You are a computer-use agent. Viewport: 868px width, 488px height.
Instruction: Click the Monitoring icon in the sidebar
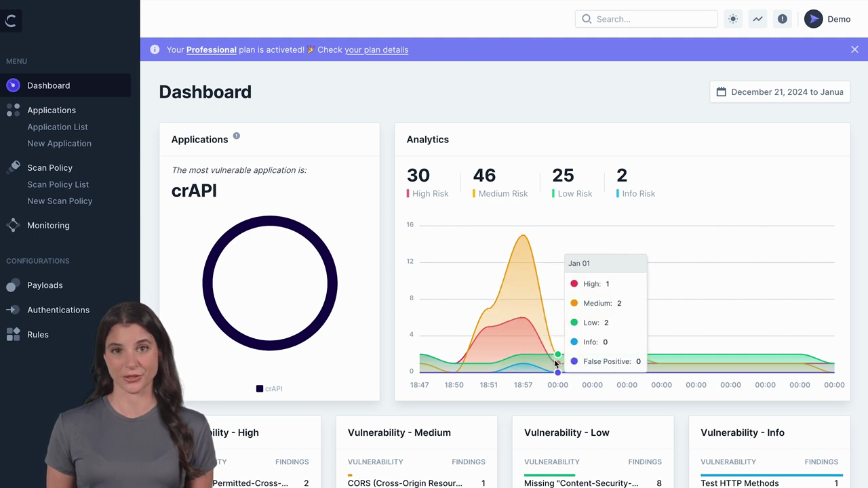click(13, 225)
